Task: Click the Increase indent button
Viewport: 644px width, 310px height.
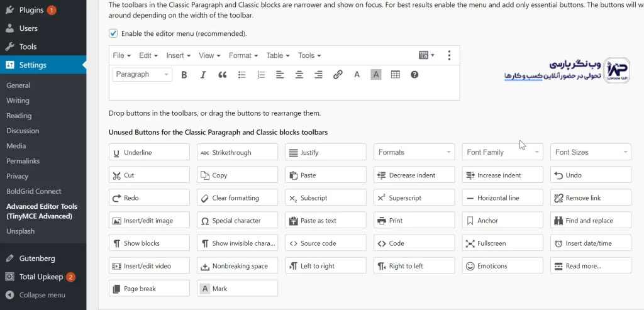Action: tap(502, 175)
